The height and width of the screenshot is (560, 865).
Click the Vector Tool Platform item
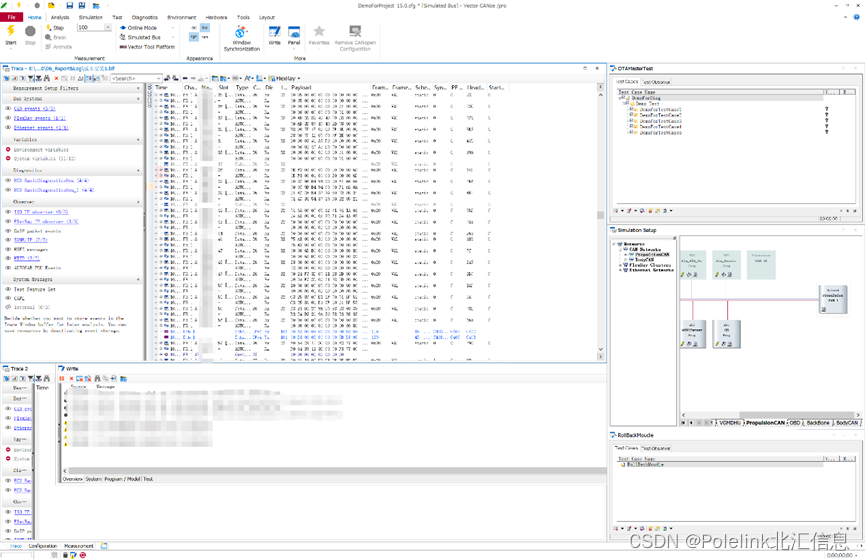(x=147, y=47)
